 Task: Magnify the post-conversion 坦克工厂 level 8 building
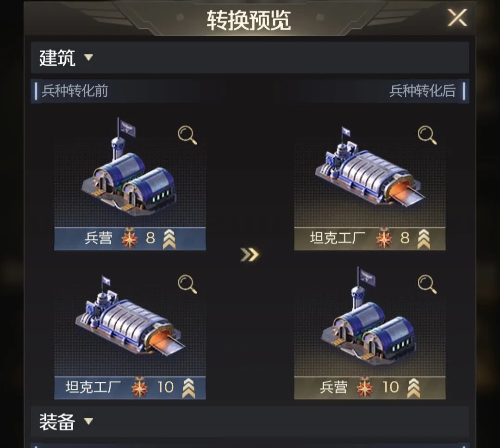[x=427, y=135]
